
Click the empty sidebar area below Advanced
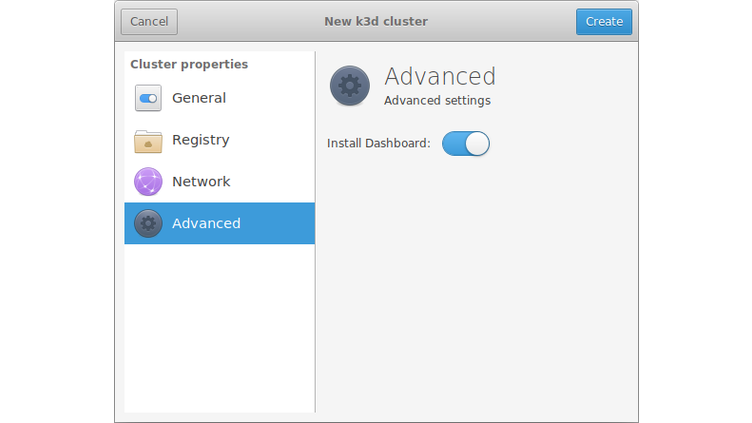pos(219,330)
